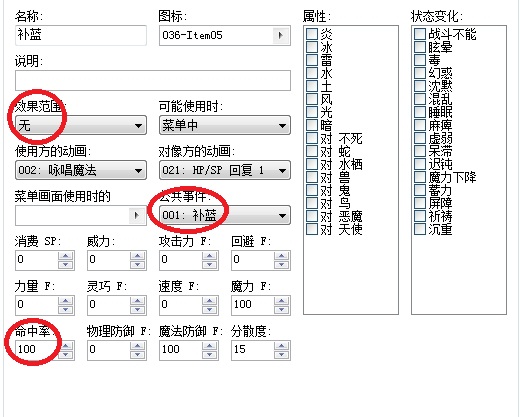Increase the 威力 value

click(x=138, y=256)
